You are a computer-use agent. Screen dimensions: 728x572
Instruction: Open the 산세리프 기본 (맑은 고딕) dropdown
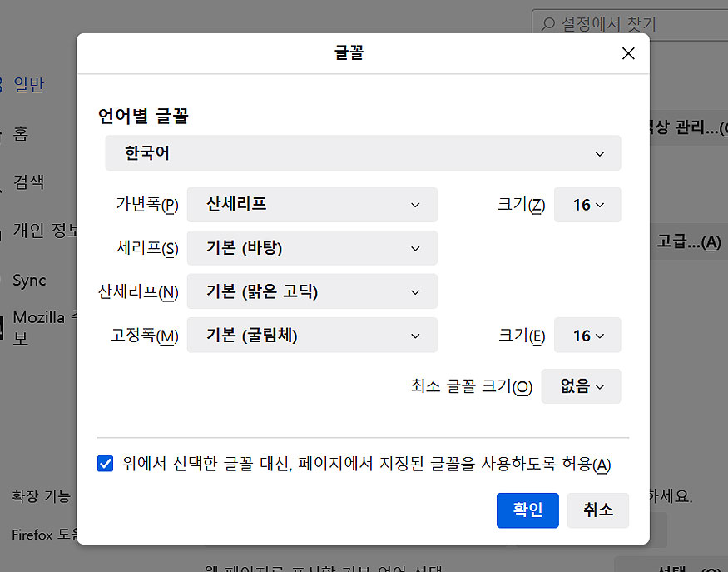tap(312, 291)
